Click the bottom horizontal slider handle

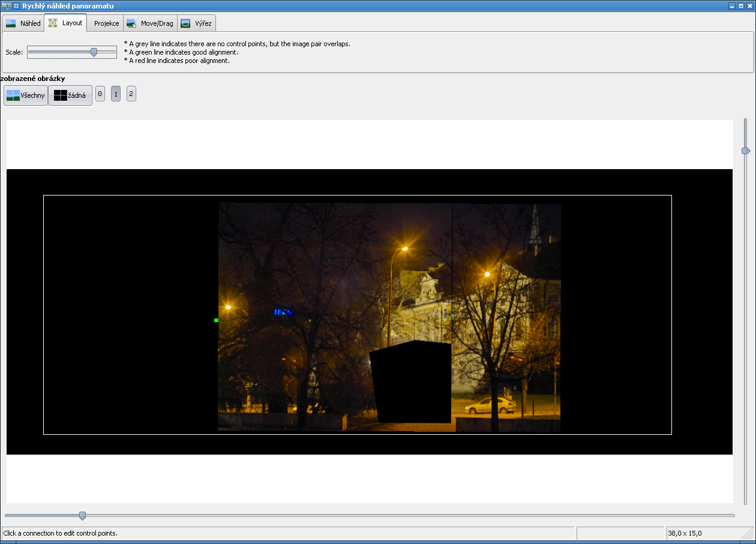[82, 515]
